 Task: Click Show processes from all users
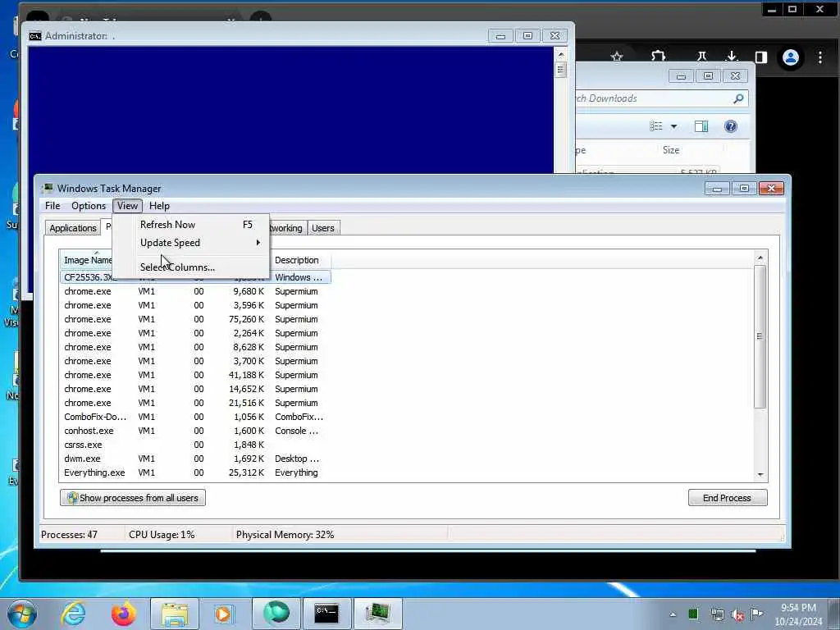click(133, 498)
